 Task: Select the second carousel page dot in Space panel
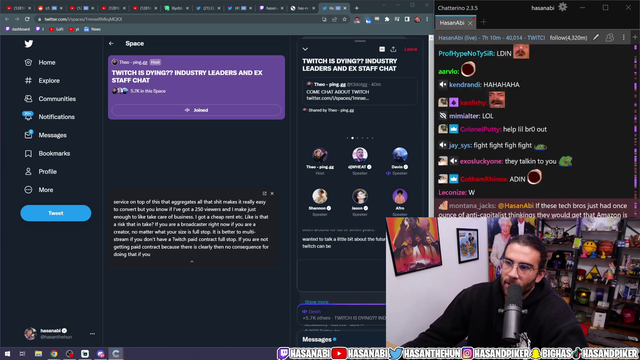(x=353, y=138)
